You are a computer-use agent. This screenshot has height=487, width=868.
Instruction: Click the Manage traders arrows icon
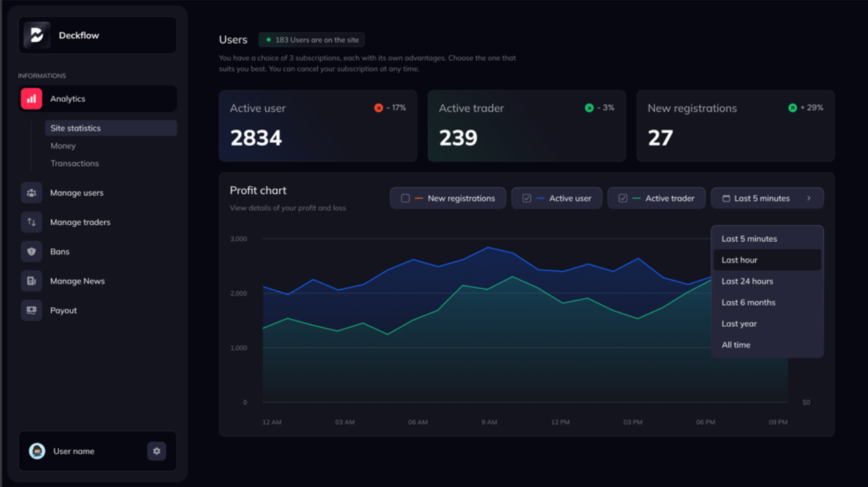pyautogui.click(x=31, y=222)
